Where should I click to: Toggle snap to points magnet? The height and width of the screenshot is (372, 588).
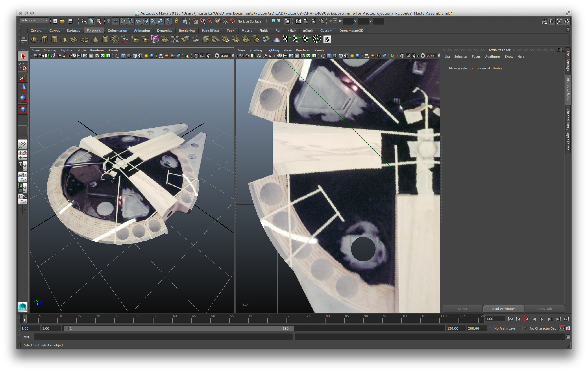(210, 21)
